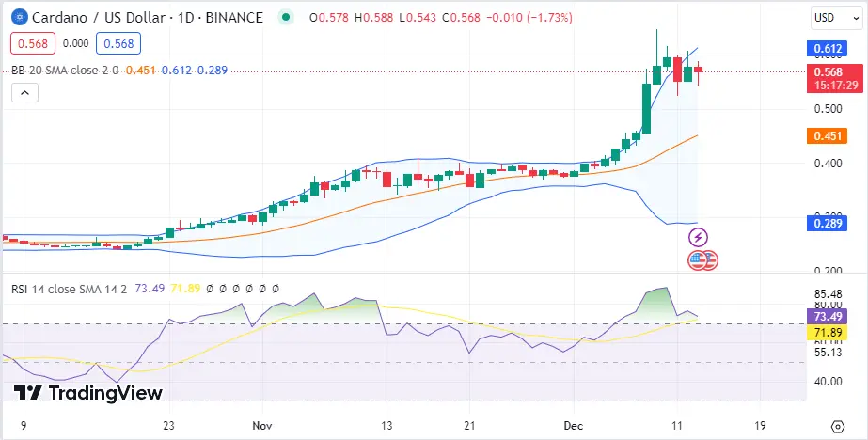Screen dimensions: 868x440
Task: Click the 40.00 RSI axis label
Action: 829,382
